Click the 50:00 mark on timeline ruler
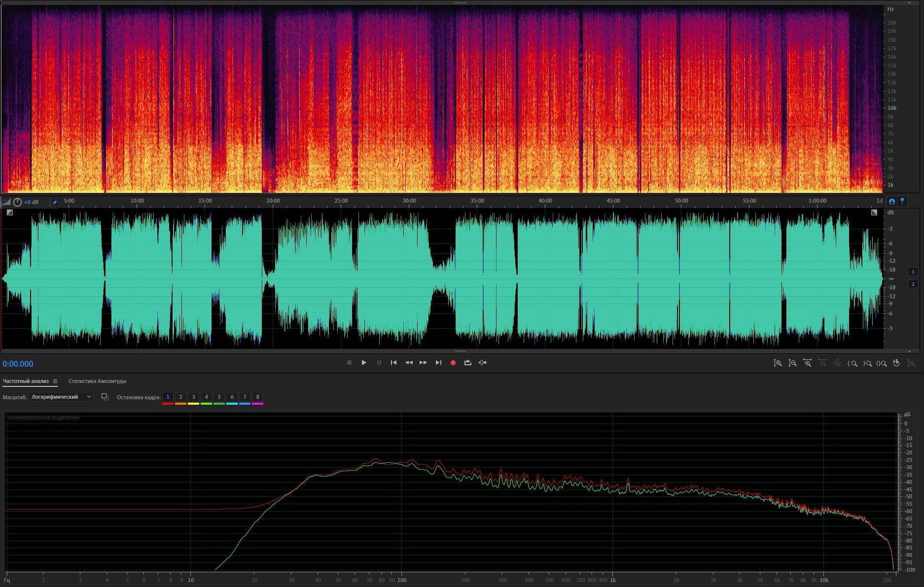Image resolution: width=924 pixels, height=587 pixels. coord(681,201)
